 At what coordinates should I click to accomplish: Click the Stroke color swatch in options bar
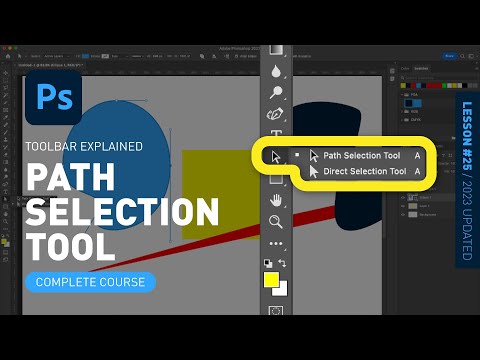pos(105,56)
